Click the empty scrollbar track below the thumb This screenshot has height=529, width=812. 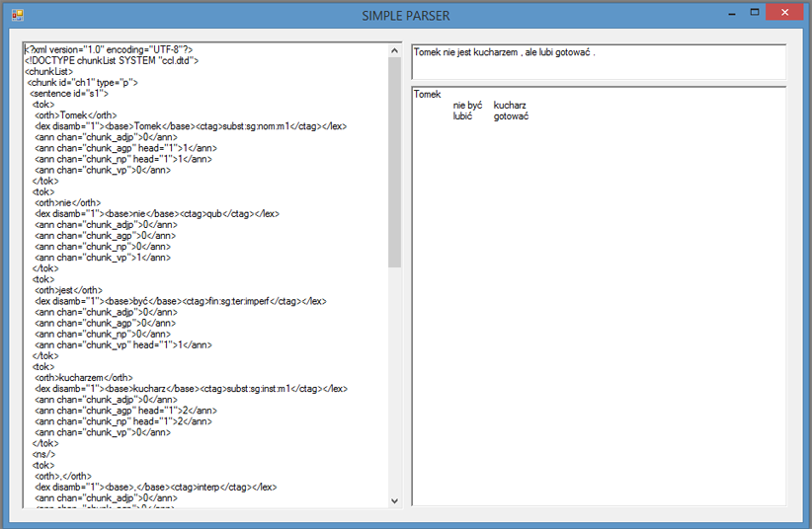click(x=395, y=385)
